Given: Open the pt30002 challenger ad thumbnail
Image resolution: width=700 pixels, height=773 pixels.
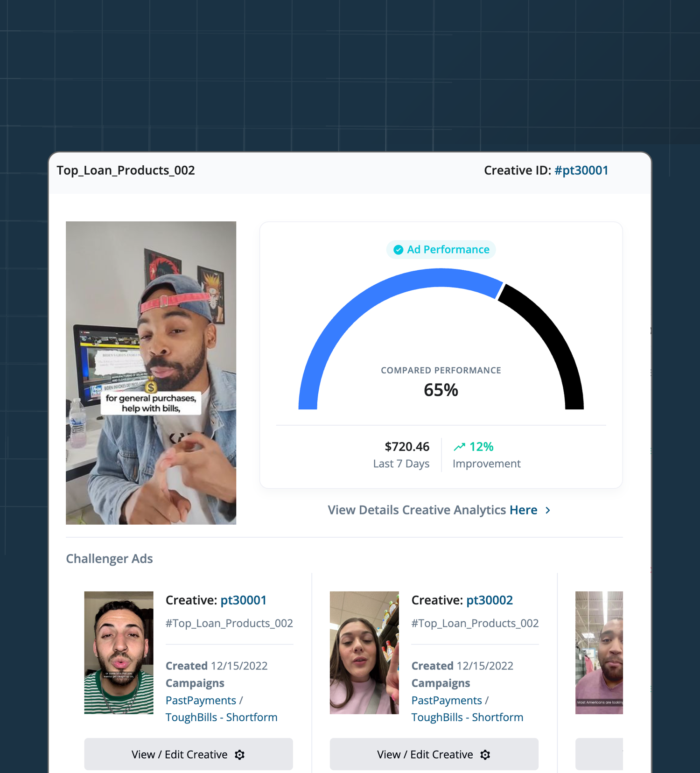Looking at the screenshot, I should pyautogui.click(x=364, y=653).
